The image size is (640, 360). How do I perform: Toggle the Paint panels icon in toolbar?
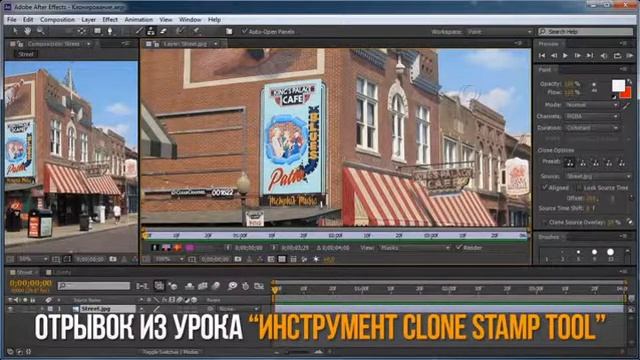coord(229,31)
